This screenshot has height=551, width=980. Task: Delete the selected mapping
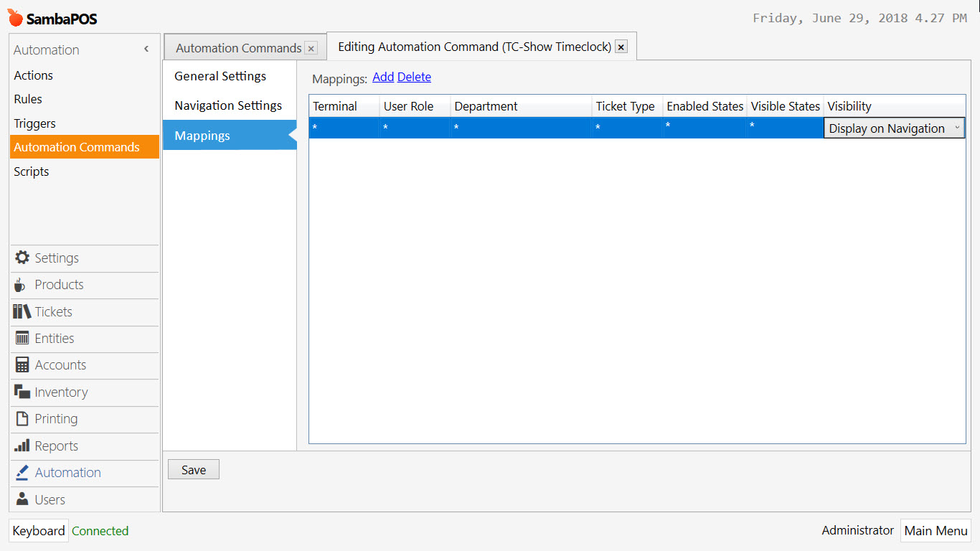coord(414,77)
